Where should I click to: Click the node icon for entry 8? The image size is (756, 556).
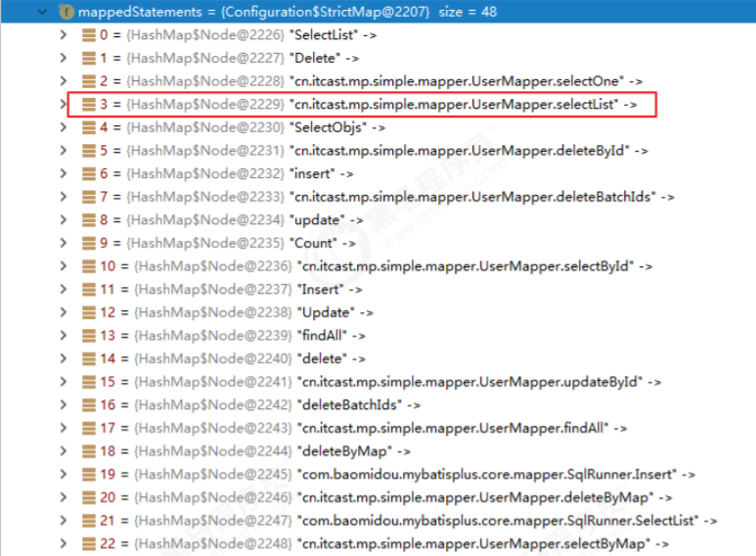[x=89, y=220]
